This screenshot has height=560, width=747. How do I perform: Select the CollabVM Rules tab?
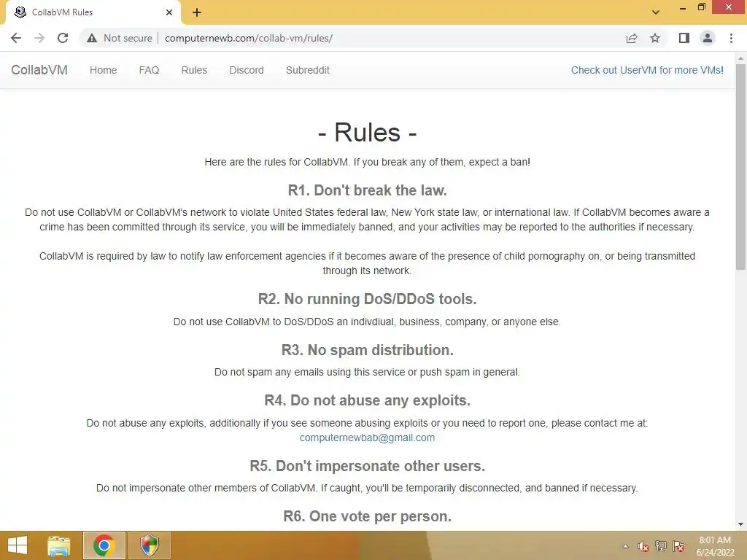click(94, 12)
